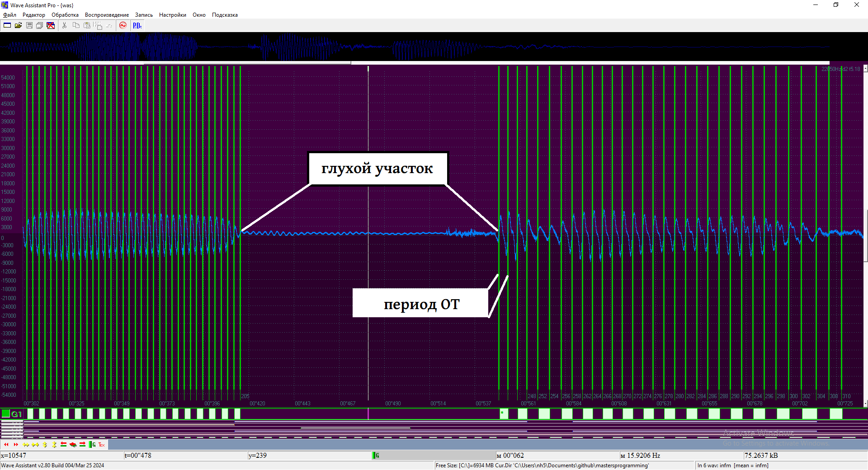Click the new window icon in toolbar
Screen dimensions: 868x470
click(x=7, y=26)
